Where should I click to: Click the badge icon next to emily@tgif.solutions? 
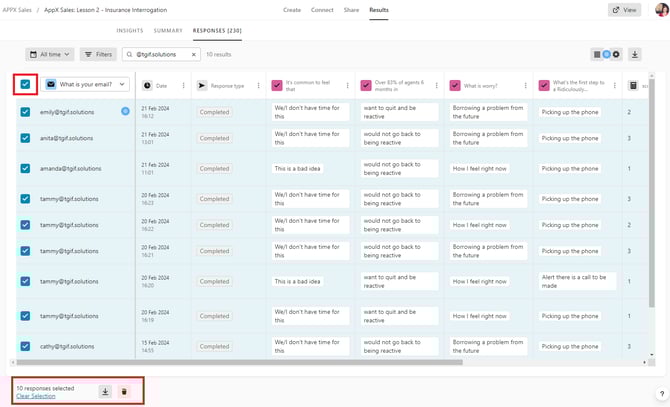point(125,111)
